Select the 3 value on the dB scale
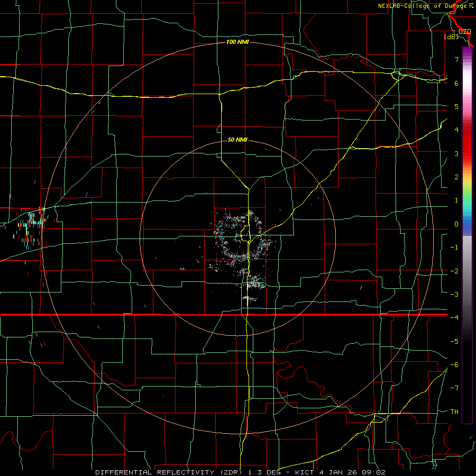Viewport: 476px width, 476px height. pyautogui.click(x=456, y=153)
